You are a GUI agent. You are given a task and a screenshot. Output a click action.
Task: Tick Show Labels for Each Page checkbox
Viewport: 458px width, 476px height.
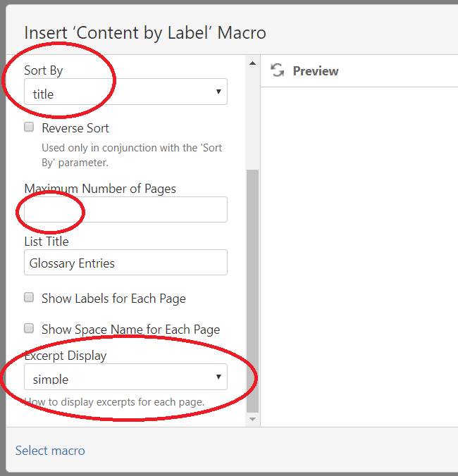pyautogui.click(x=29, y=297)
